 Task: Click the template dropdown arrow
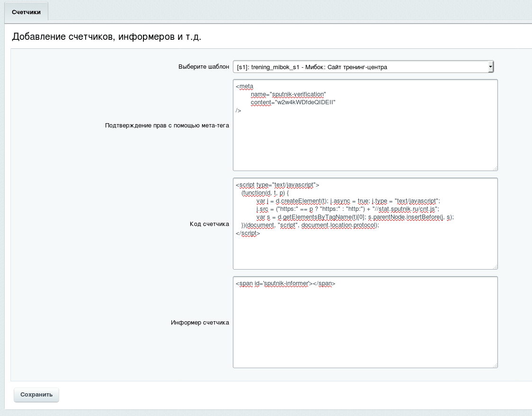coord(490,67)
